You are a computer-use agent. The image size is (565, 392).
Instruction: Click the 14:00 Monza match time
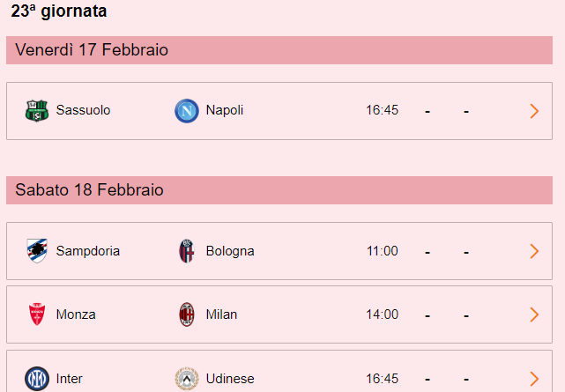[x=382, y=314]
